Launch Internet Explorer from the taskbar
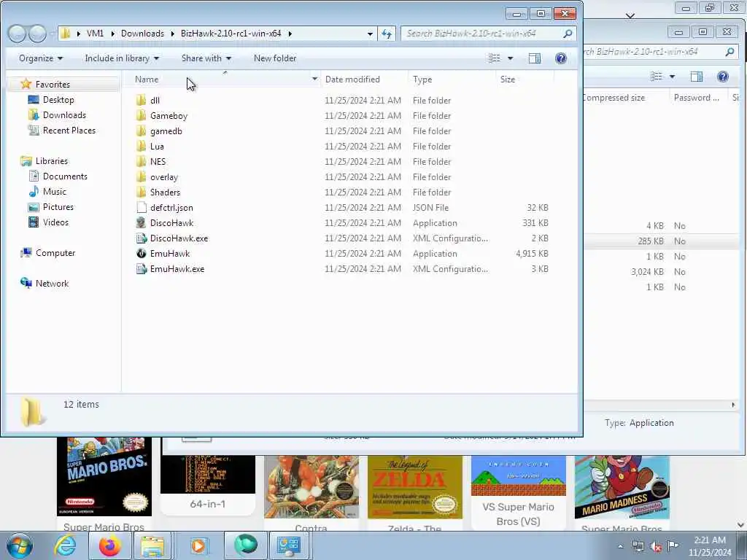Screen dimensions: 747x560 65,545
